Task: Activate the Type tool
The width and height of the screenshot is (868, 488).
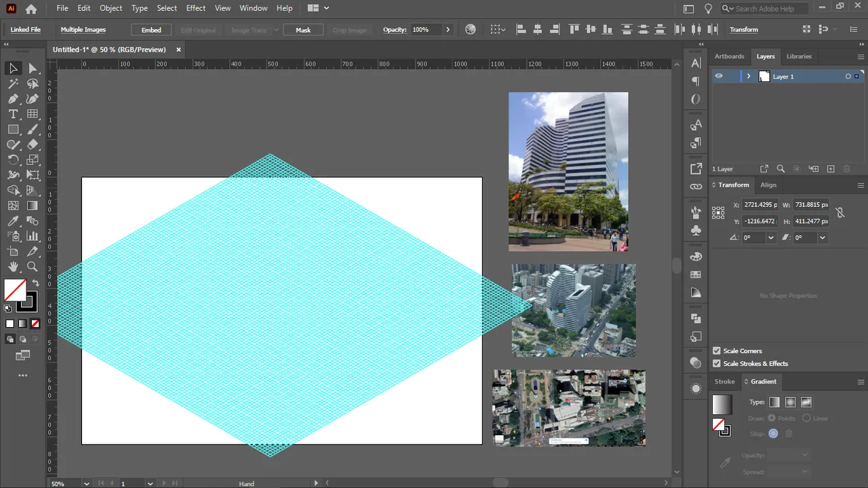Action: click(x=13, y=114)
